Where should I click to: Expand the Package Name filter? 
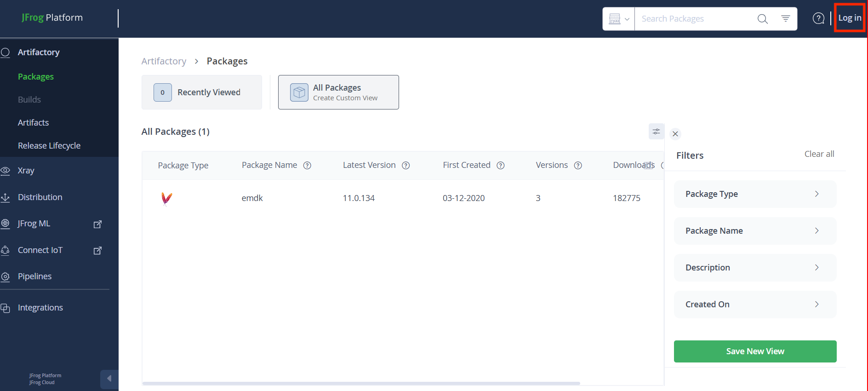coord(755,231)
